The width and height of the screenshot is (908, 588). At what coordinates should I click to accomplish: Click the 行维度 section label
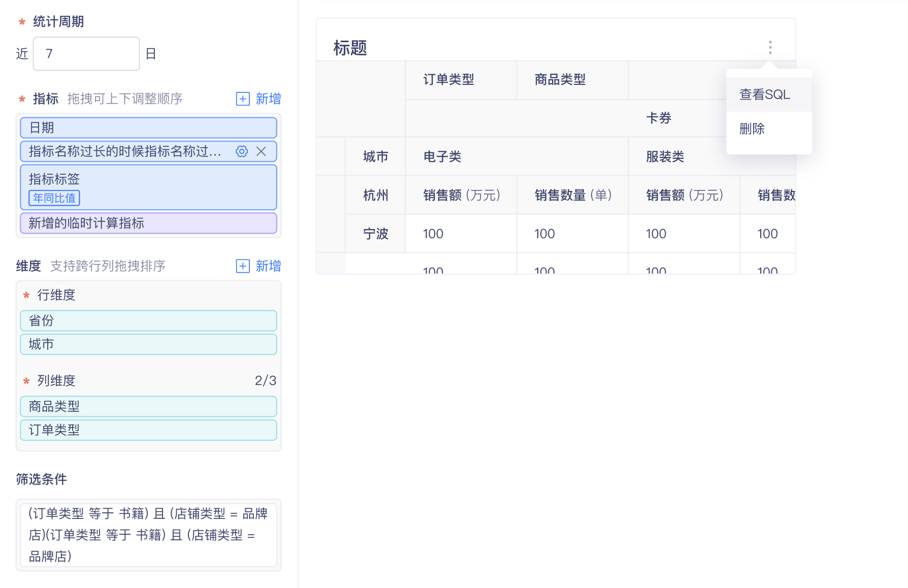click(56, 295)
